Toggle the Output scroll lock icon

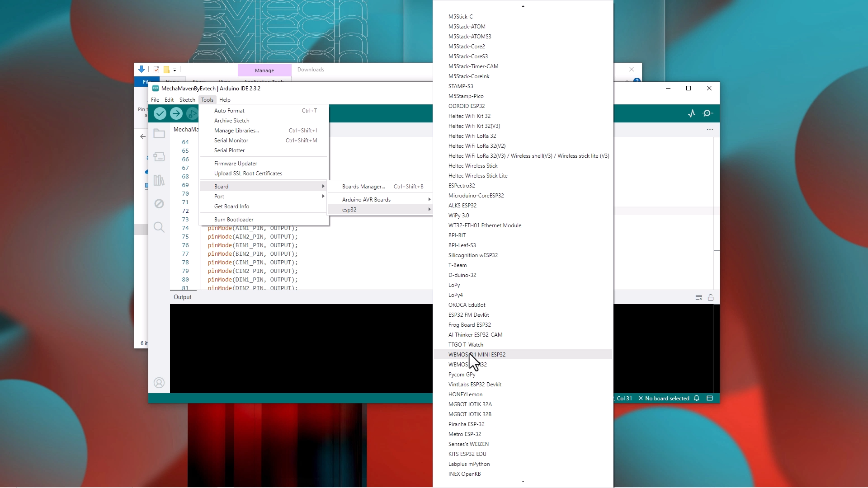pos(711,297)
